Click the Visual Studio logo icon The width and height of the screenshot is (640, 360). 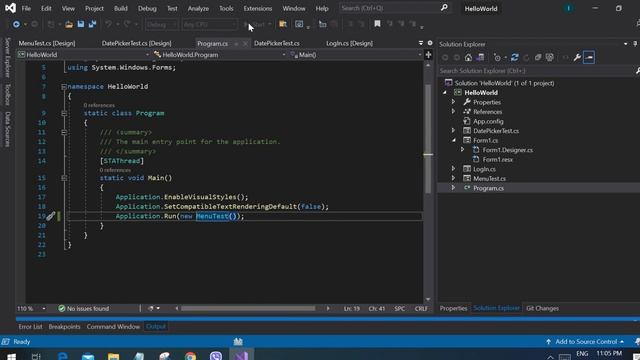pyautogui.click(x=10, y=8)
